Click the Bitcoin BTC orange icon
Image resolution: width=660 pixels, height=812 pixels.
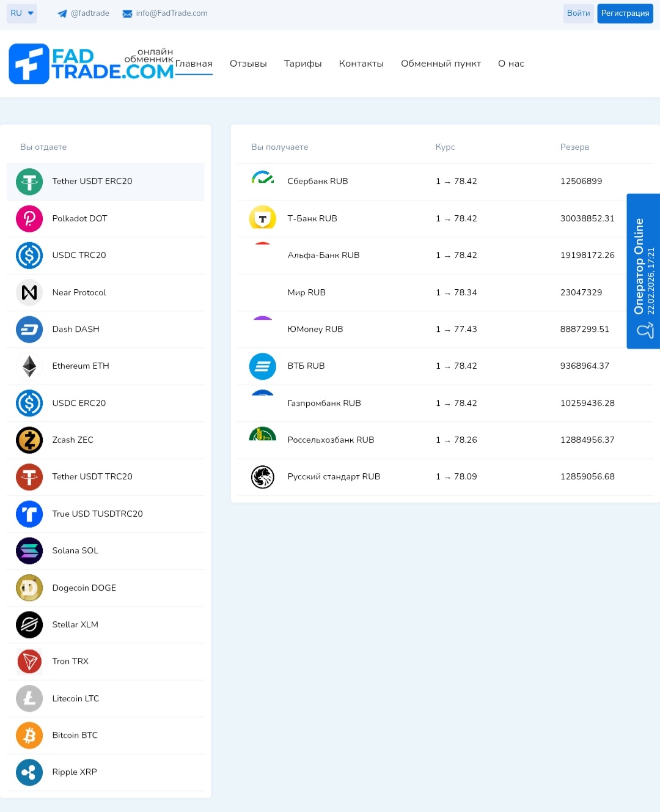29,735
